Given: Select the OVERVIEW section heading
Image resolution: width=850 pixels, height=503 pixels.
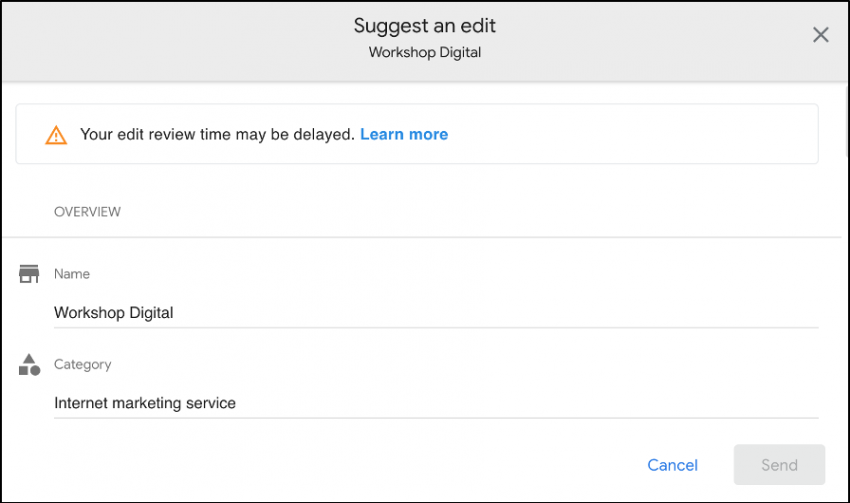Looking at the screenshot, I should 87,211.
